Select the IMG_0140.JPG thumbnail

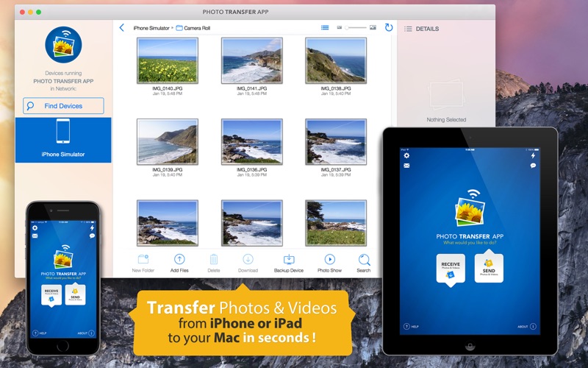point(168,60)
